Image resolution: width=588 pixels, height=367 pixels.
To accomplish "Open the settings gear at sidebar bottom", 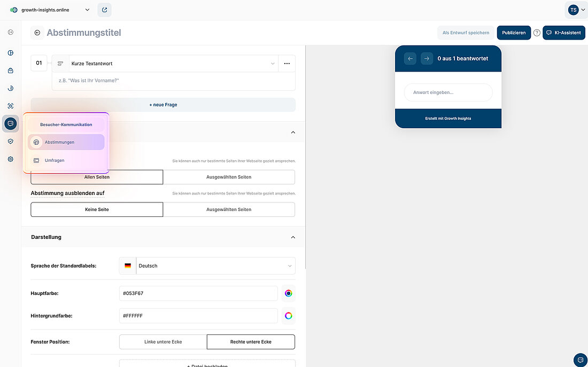I will click(10, 159).
